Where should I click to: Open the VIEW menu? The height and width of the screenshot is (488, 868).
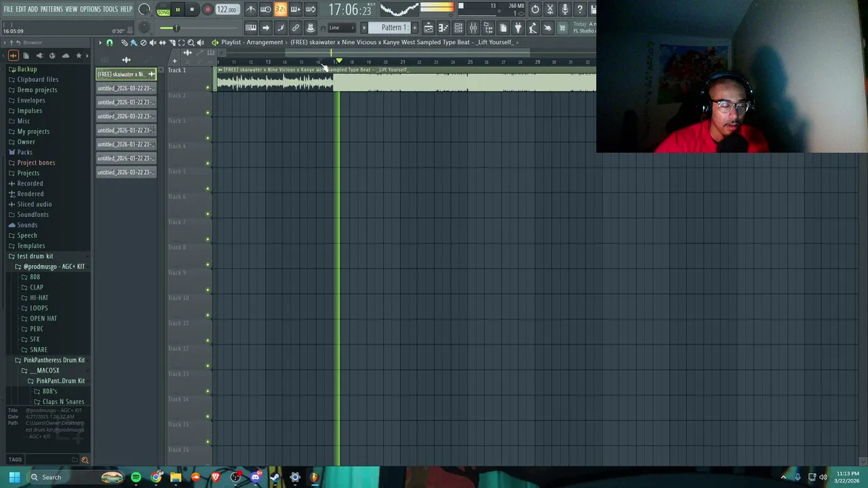coord(71,9)
